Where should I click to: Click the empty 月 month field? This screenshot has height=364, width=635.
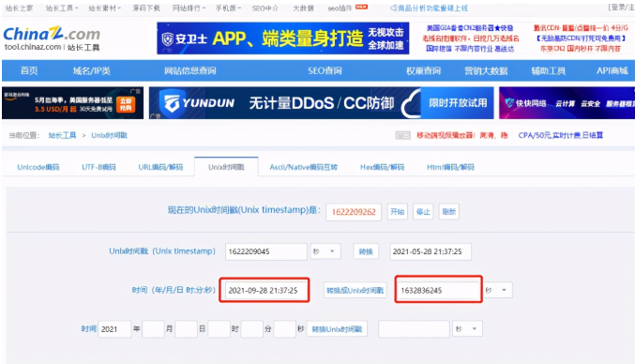click(x=153, y=329)
